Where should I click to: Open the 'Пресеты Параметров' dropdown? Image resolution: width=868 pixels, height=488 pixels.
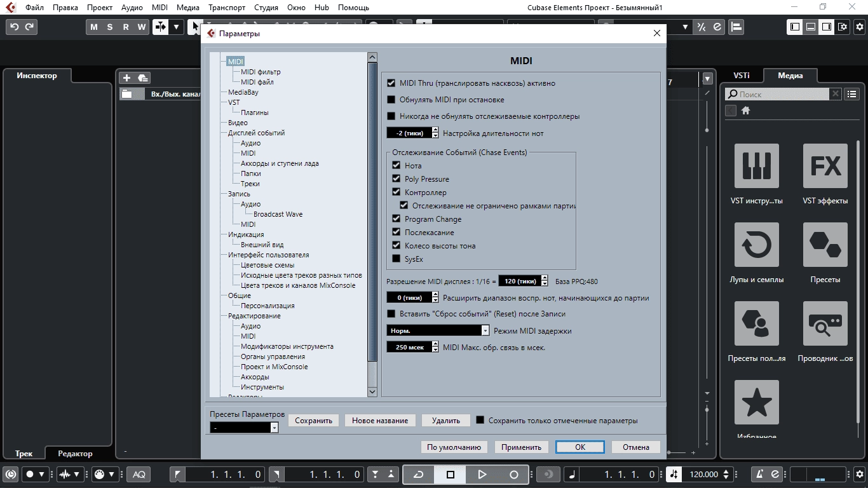tap(244, 428)
